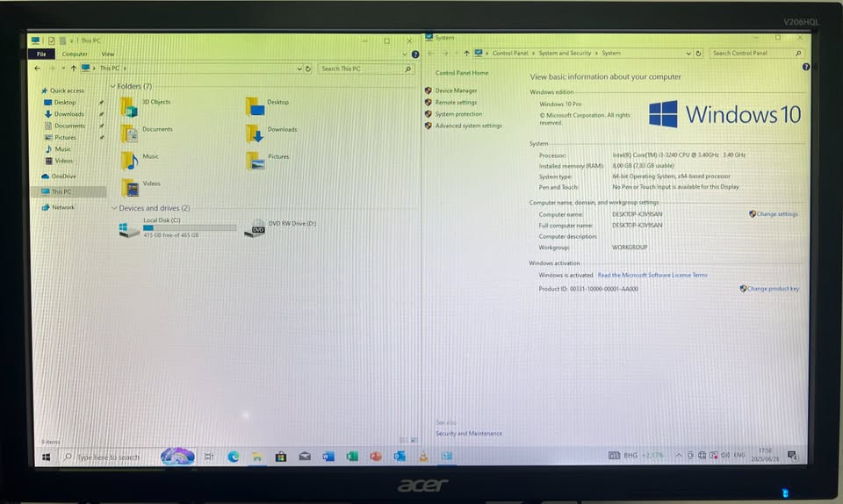This screenshot has width=843, height=504.
Task: Open the Music folder icon
Action: (130, 160)
